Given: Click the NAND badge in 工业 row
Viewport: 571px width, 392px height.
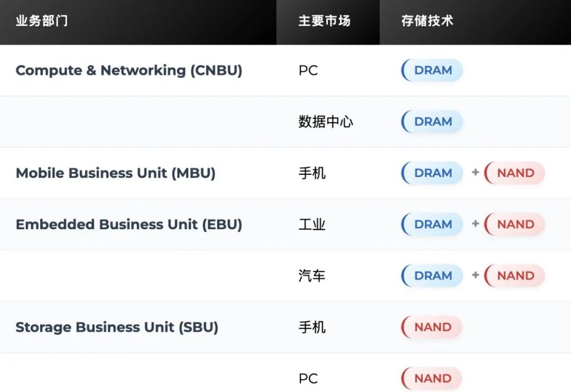Looking at the screenshot, I should click(x=514, y=224).
